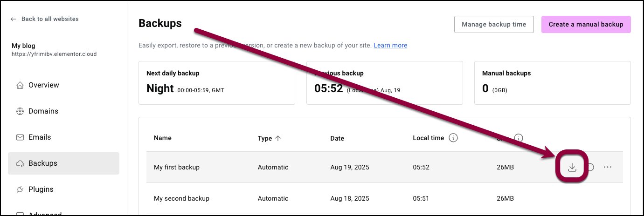
Task: Show Local time info tooltip icon
Action: pyautogui.click(x=453, y=138)
